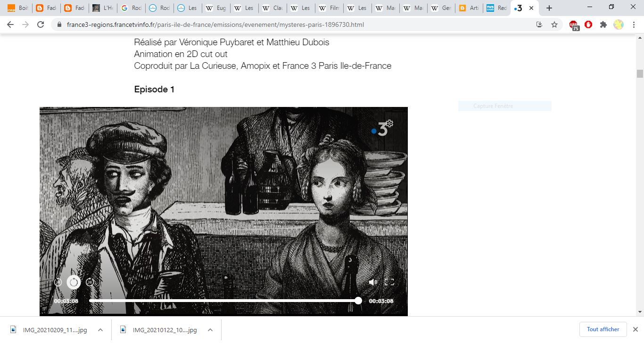644x343 pixels.
Task: Switch to the Wikipedia 'Clau' tab
Action: coord(272,8)
